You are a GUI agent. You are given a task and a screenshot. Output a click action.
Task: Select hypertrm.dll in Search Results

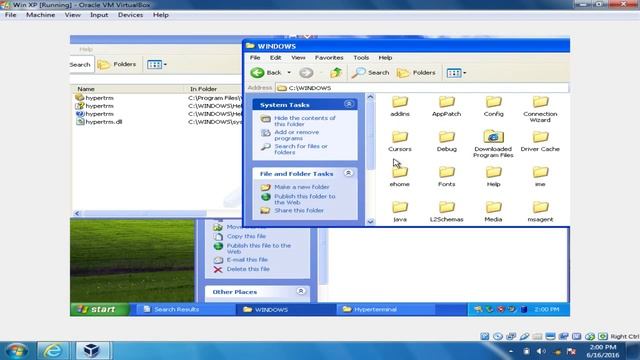pyautogui.click(x=104, y=122)
